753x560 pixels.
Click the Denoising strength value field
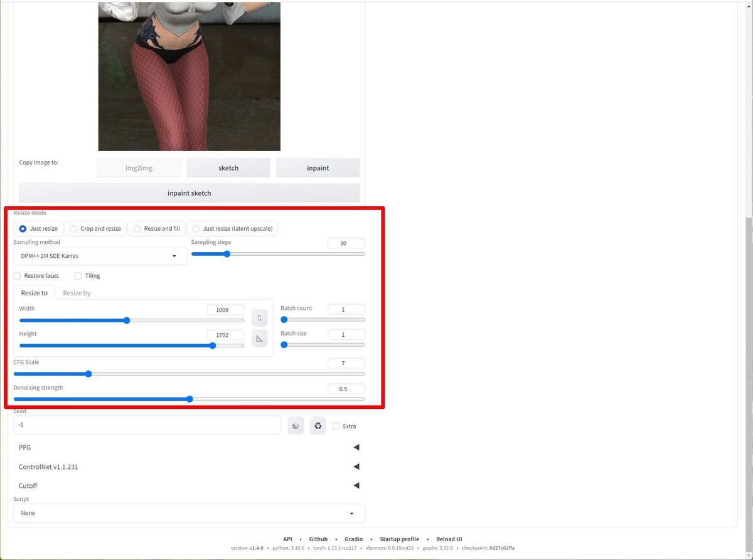click(346, 389)
